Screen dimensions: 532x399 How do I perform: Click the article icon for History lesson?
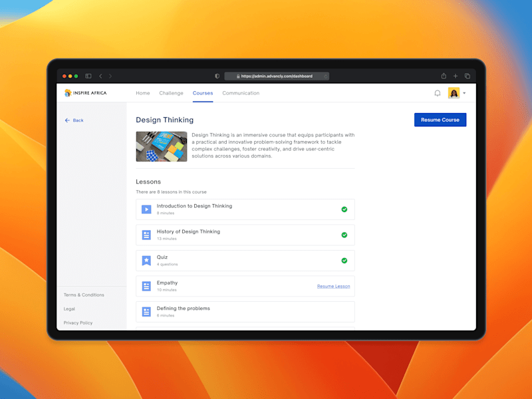146,235
